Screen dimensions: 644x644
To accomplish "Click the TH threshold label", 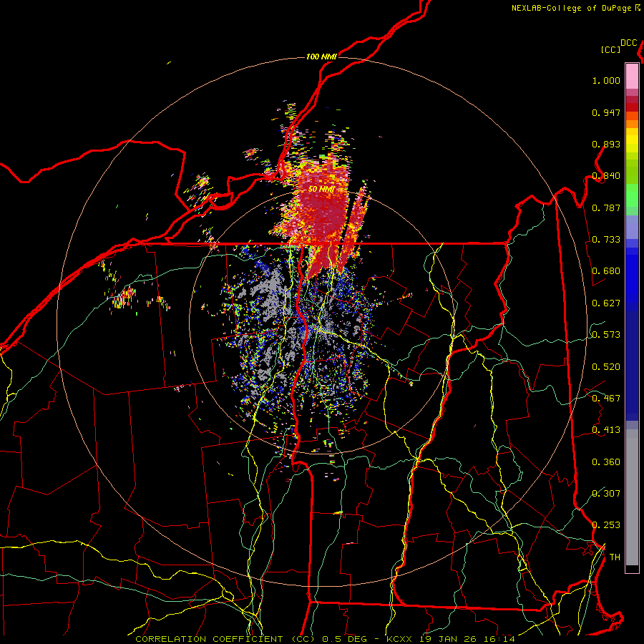I will click(x=615, y=557).
